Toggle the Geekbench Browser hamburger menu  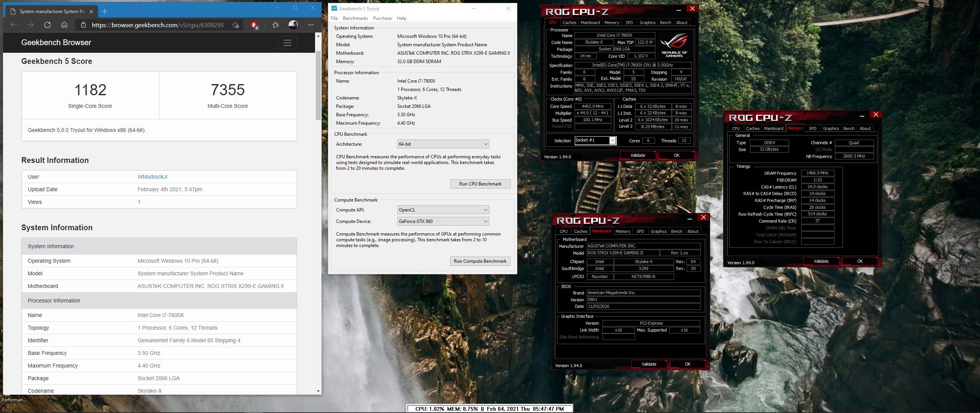click(x=287, y=43)
